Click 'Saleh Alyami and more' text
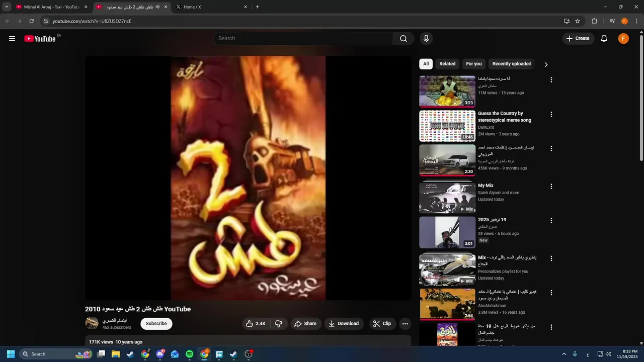Viewport: 644px width, 362px height. coord(499,193)
